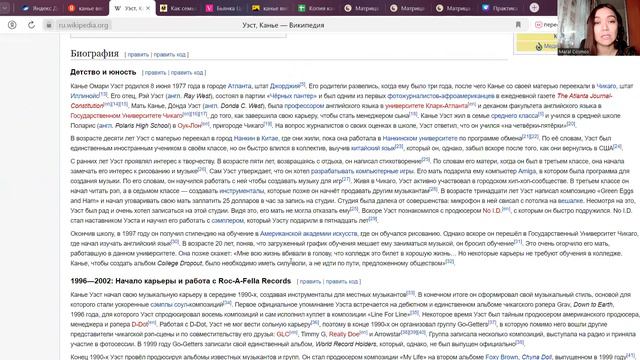Click править код next to 1996—2002 heading
The image size is (640, 360).
click(342, 282)
